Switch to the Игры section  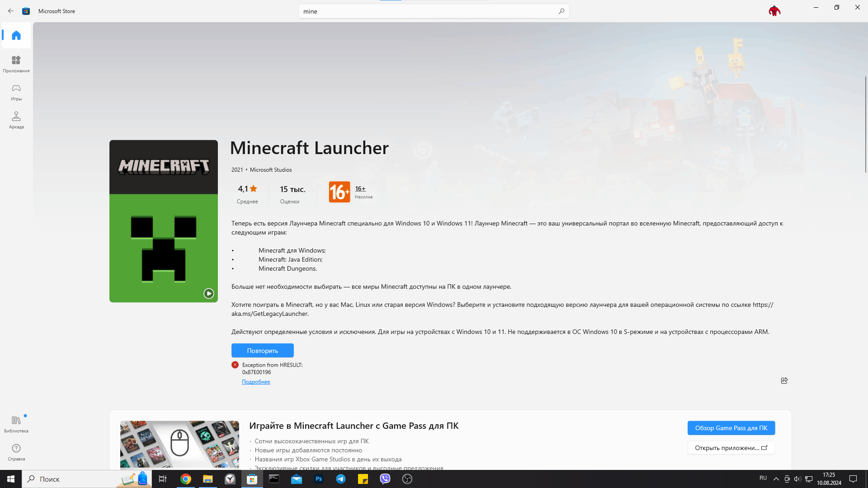[x=16, y=92]
